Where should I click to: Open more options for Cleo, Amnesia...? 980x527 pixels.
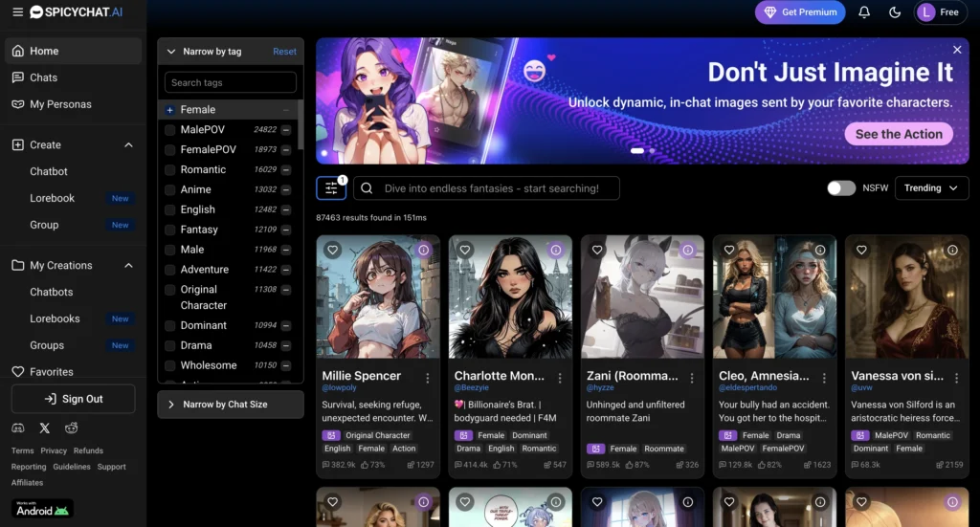click(x=824, y=378)
